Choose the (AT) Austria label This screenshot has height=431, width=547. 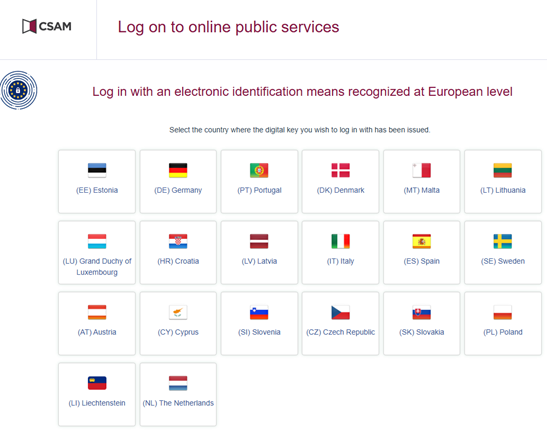(x=97, y=332)
